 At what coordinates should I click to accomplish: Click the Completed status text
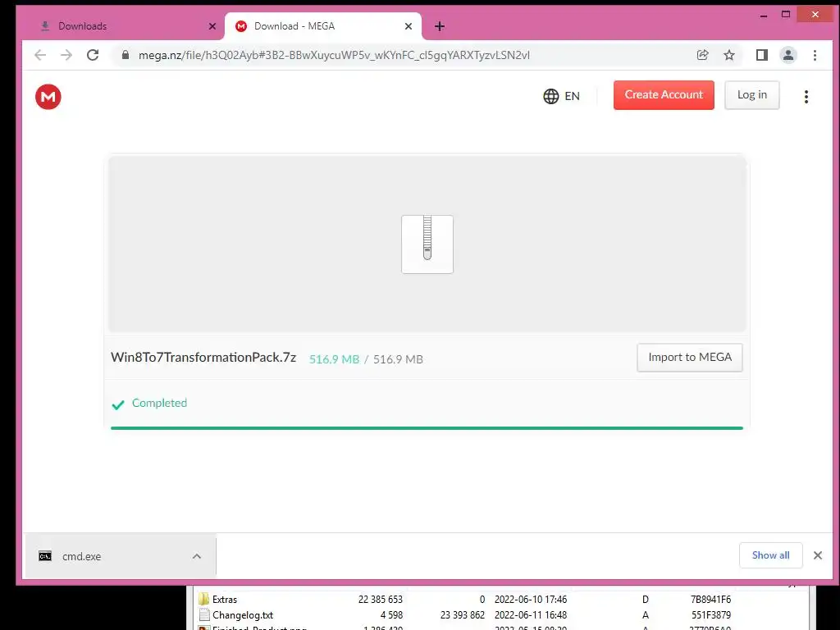pos(159,403)
